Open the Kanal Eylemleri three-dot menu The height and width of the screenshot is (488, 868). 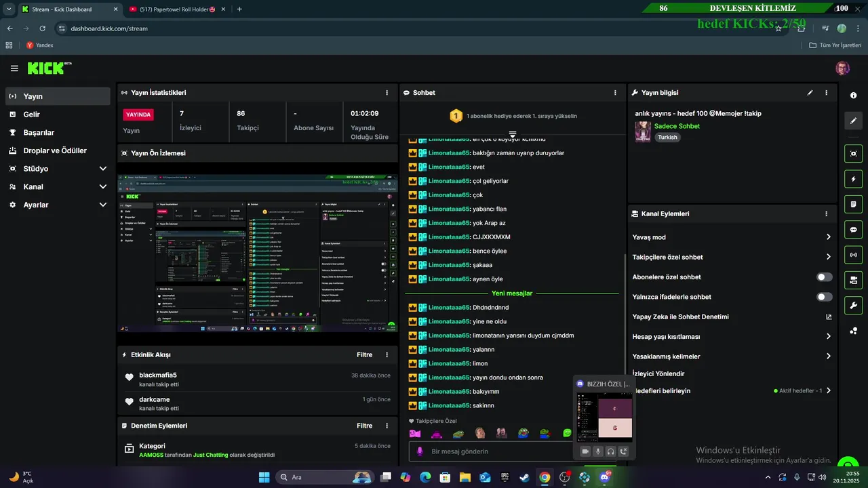[x=826, y=213]
